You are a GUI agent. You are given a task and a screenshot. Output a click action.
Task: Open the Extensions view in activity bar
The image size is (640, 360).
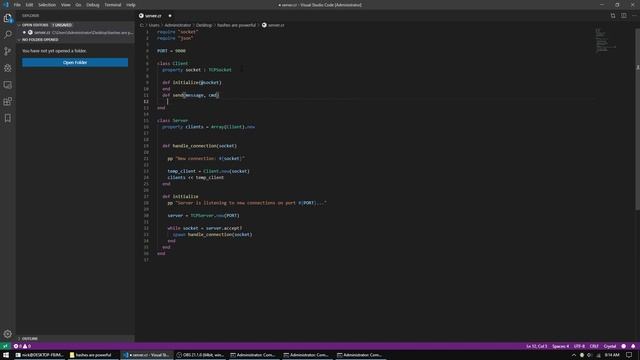[x=8, y=102]
